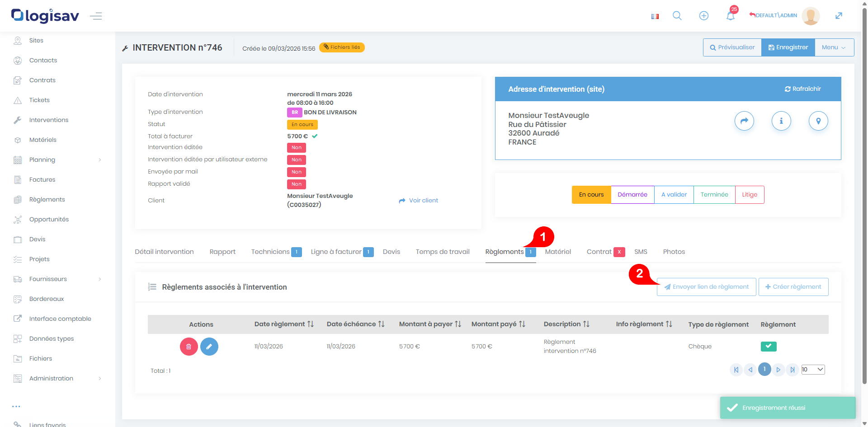Mark the intervention status as Litige

coord(749,195)
